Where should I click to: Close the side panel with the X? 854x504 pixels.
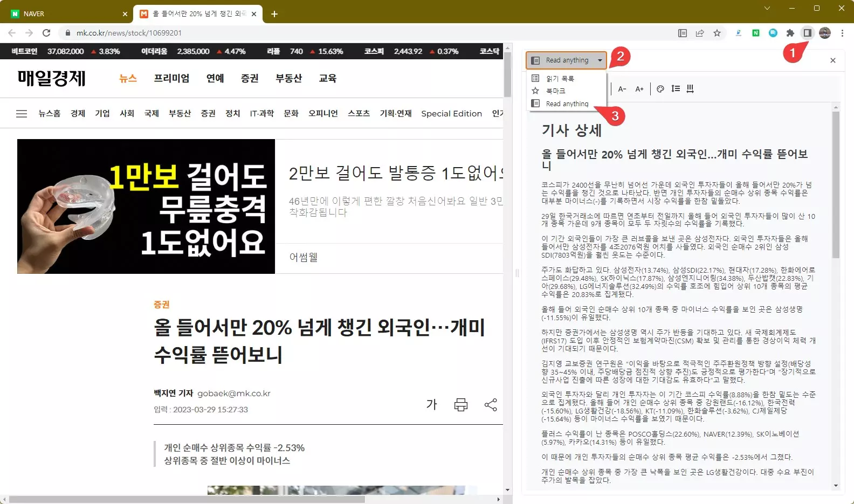(x=833, y=60)
